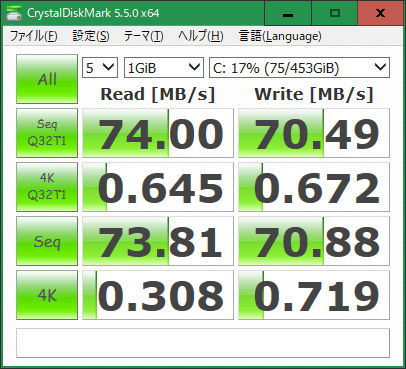Viewport: 406px width, 369px height.
Task: Run all benchmarks with the All button
Action: click(47, 79)
